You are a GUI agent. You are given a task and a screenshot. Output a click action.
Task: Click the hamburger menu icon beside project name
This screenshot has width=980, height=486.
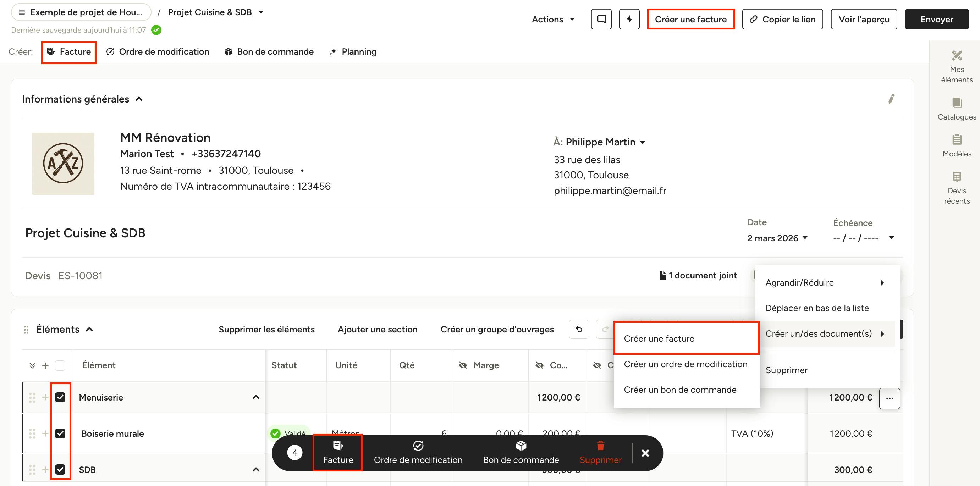pyautogui.click(x=22, y=12)
